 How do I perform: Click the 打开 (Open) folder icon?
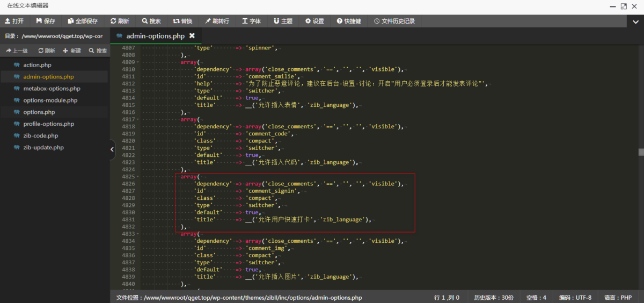(x=8, y=21)
